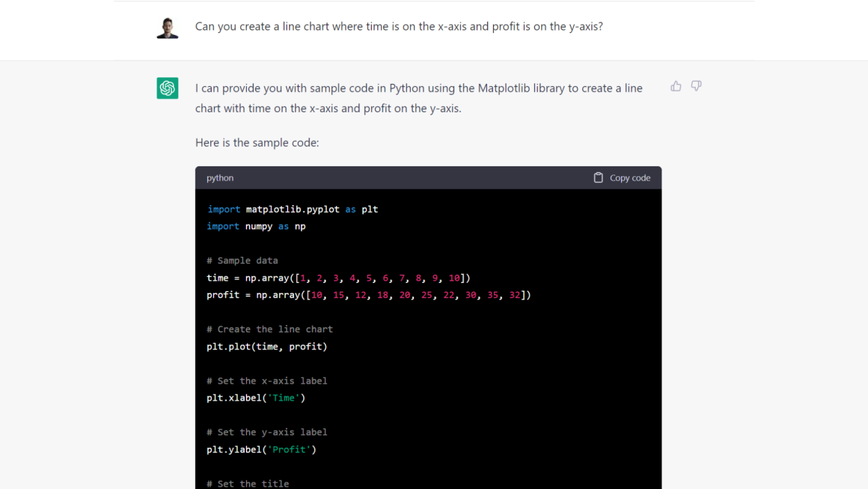Image resolution: width=868 pixels, height=489 pixels.
Task: Click the plt.xlabel('Time') code line
Action: (256, 398)
